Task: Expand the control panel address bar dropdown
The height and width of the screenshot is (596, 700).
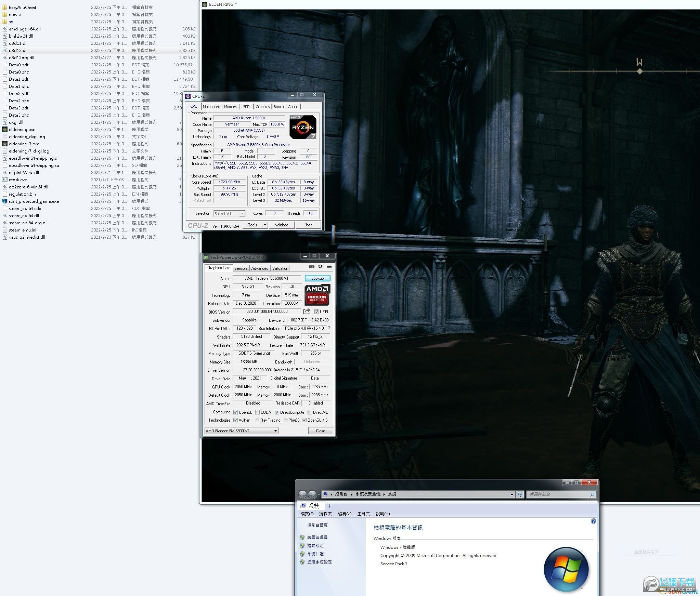Action: point(512,494)
